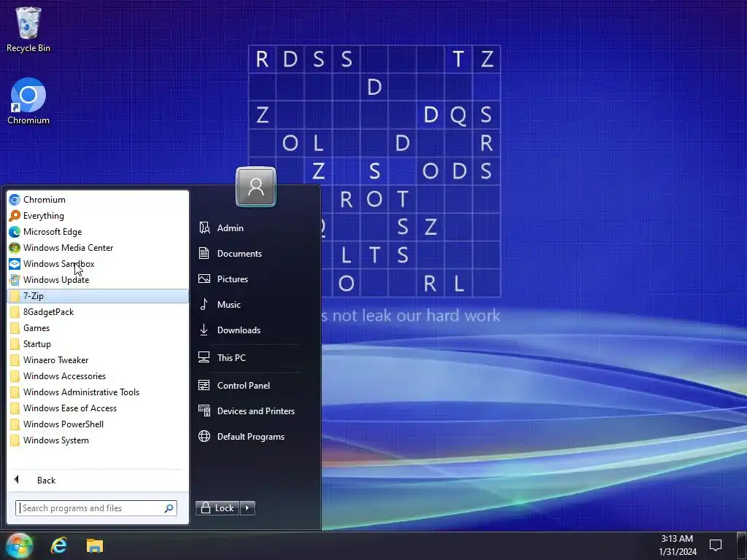This screenshot has height=560, width=747.
Task: Open shutdown options arrow beside Lock
Action: 247,508
